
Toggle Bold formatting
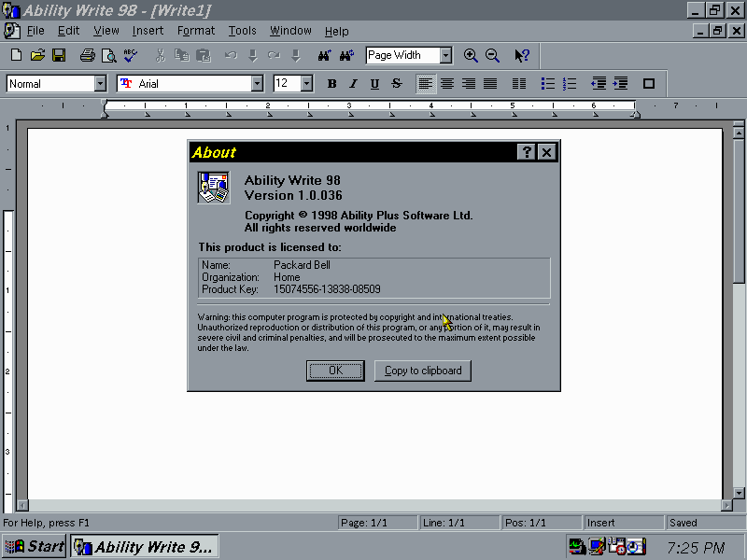(331, 84)
